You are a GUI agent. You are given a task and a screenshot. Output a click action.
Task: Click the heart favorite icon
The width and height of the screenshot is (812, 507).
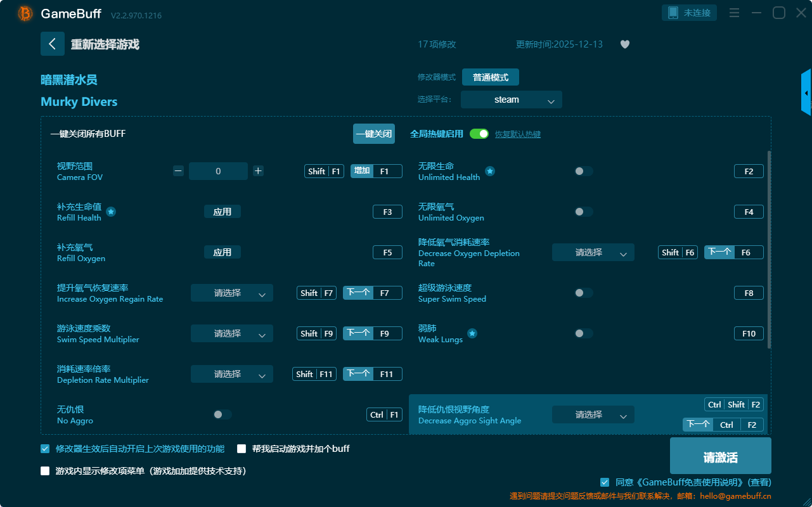click(625, 44)
